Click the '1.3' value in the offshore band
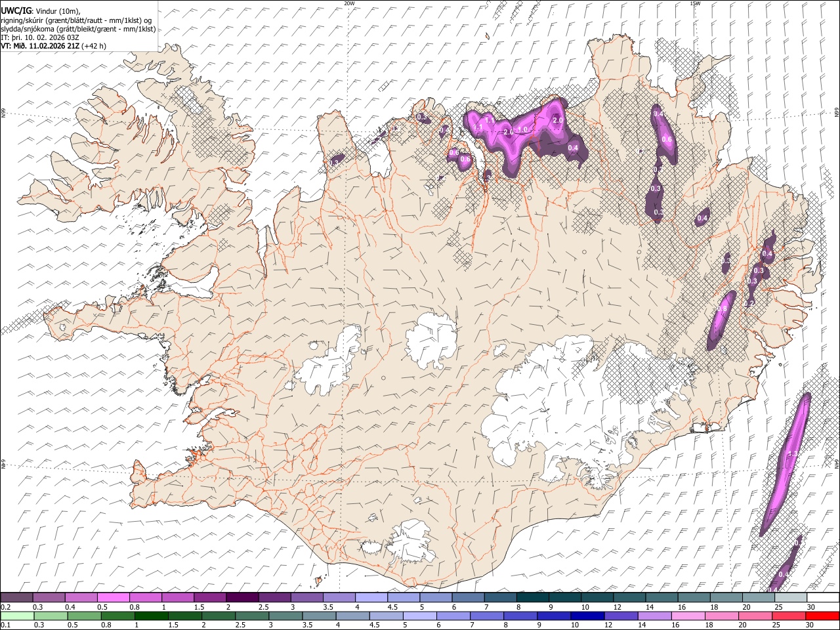840x630 pixels. point(792,454)
